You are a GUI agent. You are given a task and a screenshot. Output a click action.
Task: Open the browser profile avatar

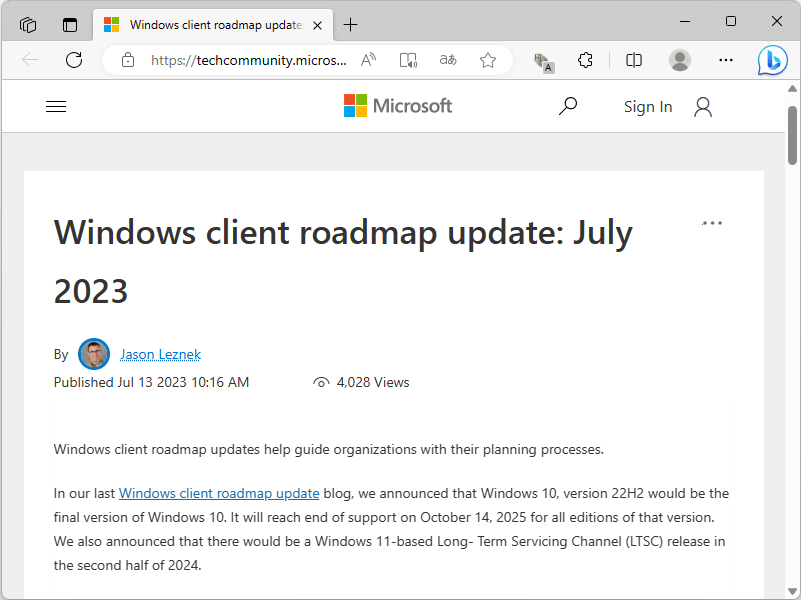[679, 60]
